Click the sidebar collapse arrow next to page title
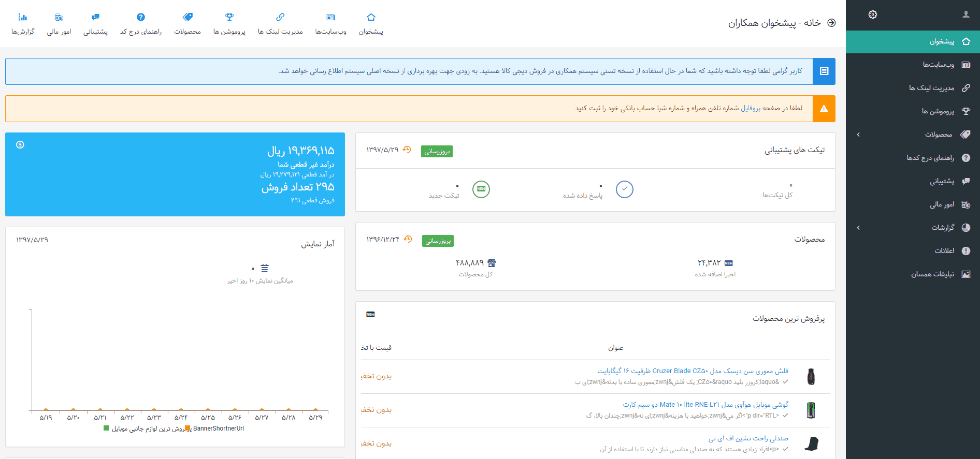This screenshot has height=459, width=980. [x=831, y=23]
